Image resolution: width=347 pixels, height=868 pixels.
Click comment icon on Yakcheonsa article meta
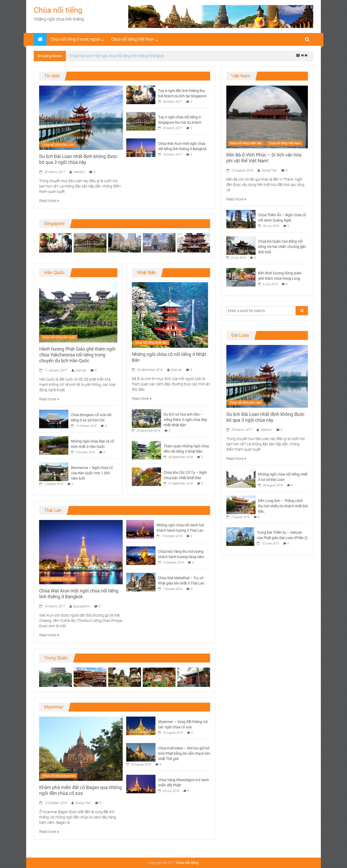point(92,371)
